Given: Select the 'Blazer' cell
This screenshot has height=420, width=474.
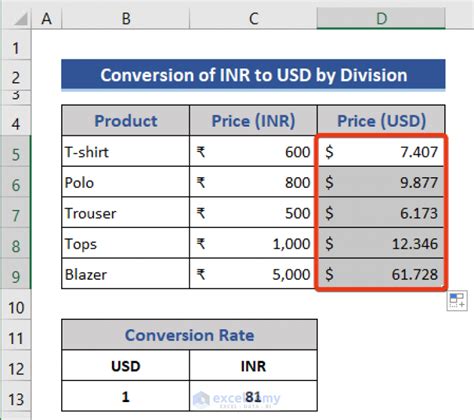Looking at the screenshot, I should tap(126, 273).
